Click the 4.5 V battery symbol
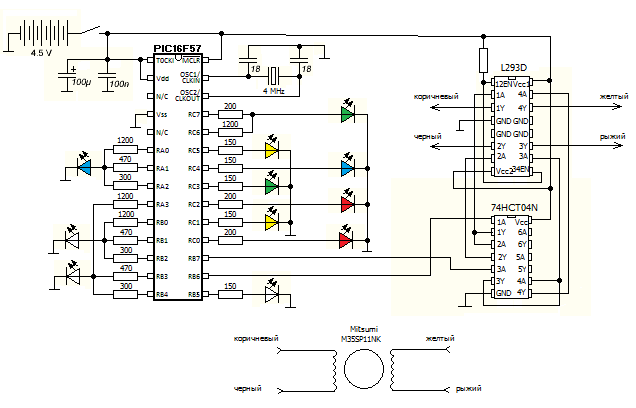Screen dimensions: 636x408 pos(44,34)
